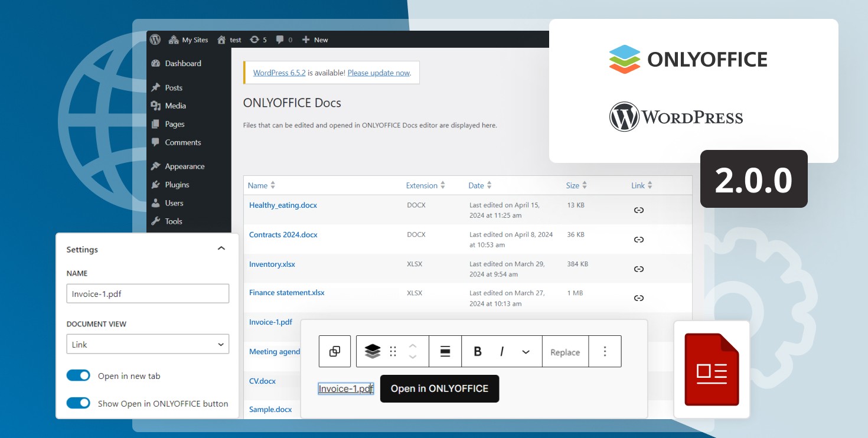Click the ONLYOFFICE block layers icon
868x438 pixels.
click(x=373, y=352)
